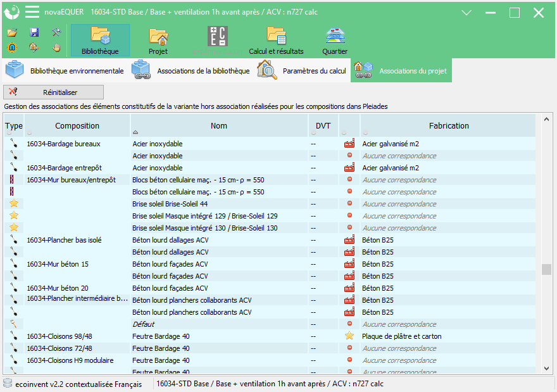This screenshot has width=557, height=392.
Task: Click scrollbar down arrow of table
Action: (x=546, y=369)
